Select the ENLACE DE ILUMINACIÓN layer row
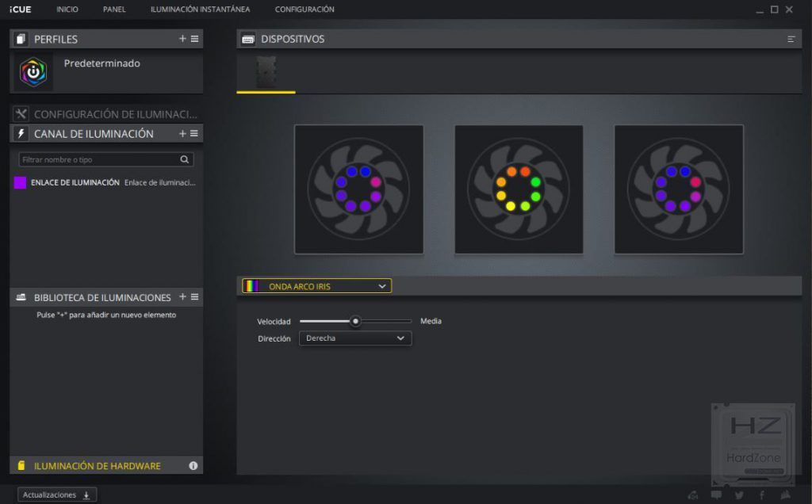 pyautogui.click(x=106, y=183)
